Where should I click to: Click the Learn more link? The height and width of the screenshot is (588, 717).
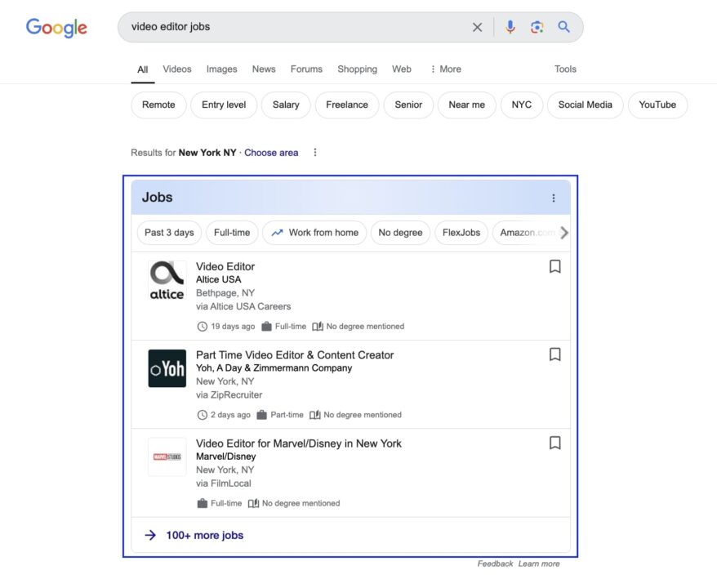[x=539, y=563]
